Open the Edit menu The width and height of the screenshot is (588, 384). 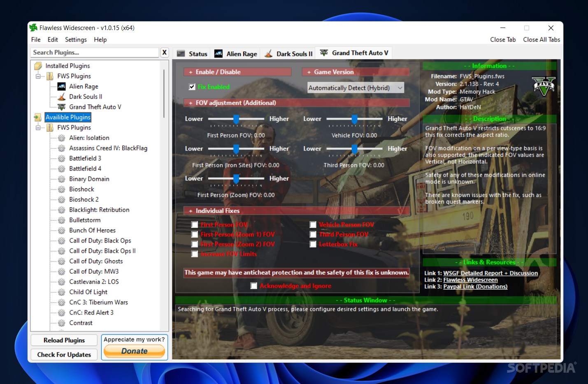[x=53, y=39]
